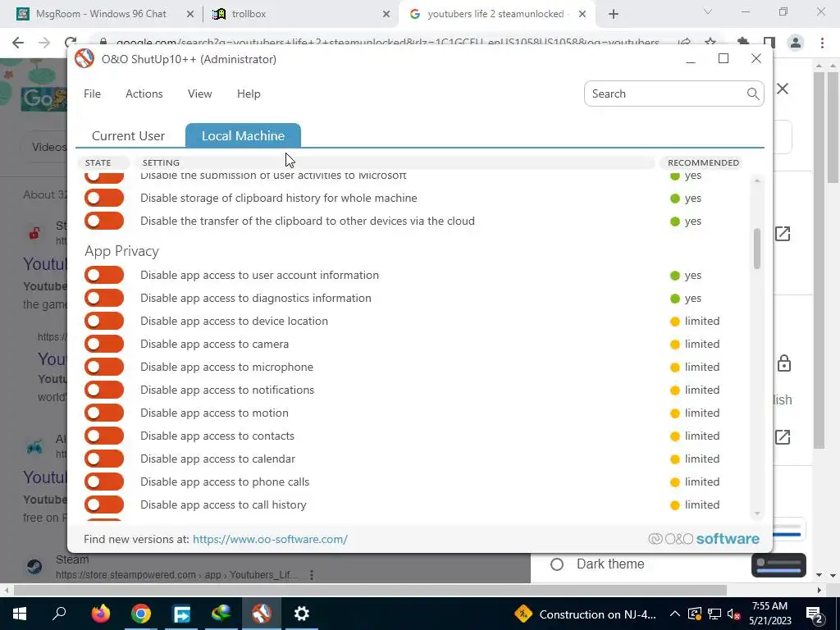The image size is (840, 630).
Task: Close the Google side panel X
Action: click(x=783, y=89)
